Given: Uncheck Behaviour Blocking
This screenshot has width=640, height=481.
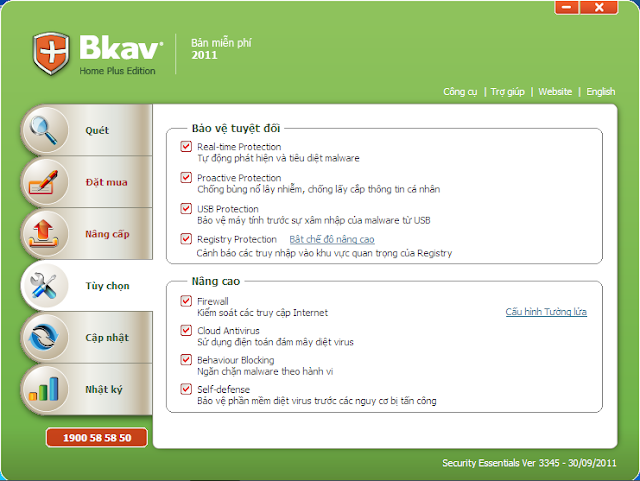Looking at the screenshot, I should 186,359.
